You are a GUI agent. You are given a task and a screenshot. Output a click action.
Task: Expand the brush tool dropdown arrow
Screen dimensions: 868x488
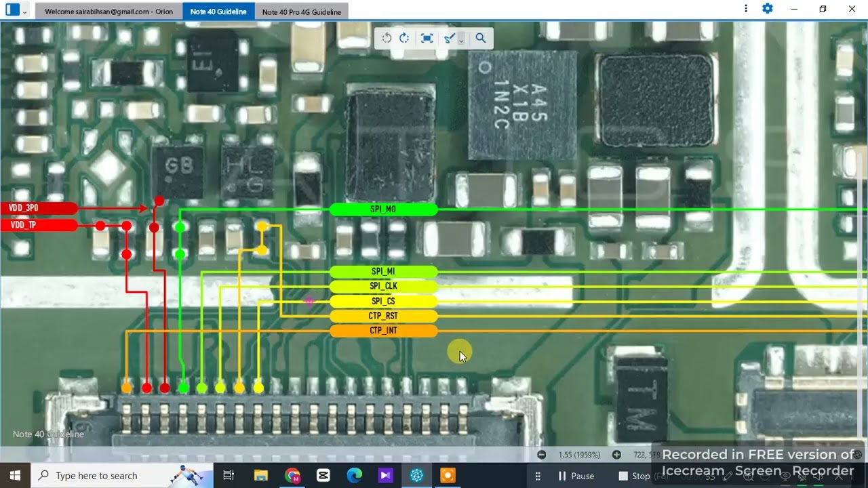[x=461, y=40]
